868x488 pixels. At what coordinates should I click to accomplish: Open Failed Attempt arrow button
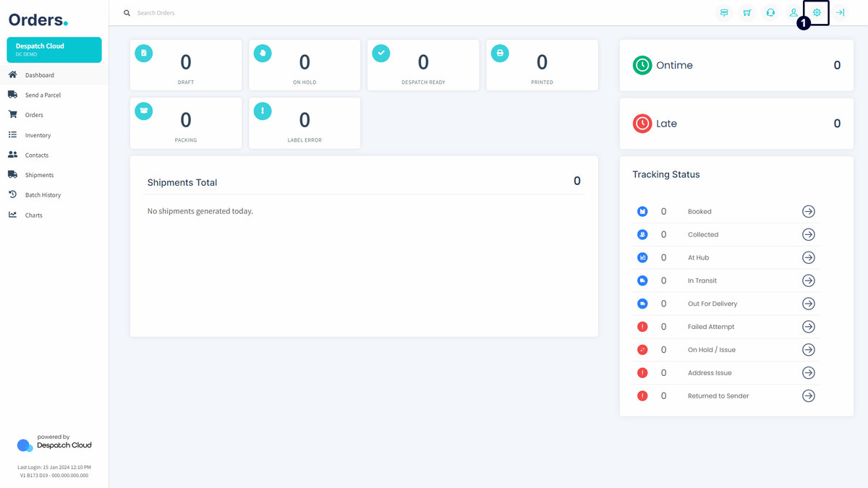point(809,327)
